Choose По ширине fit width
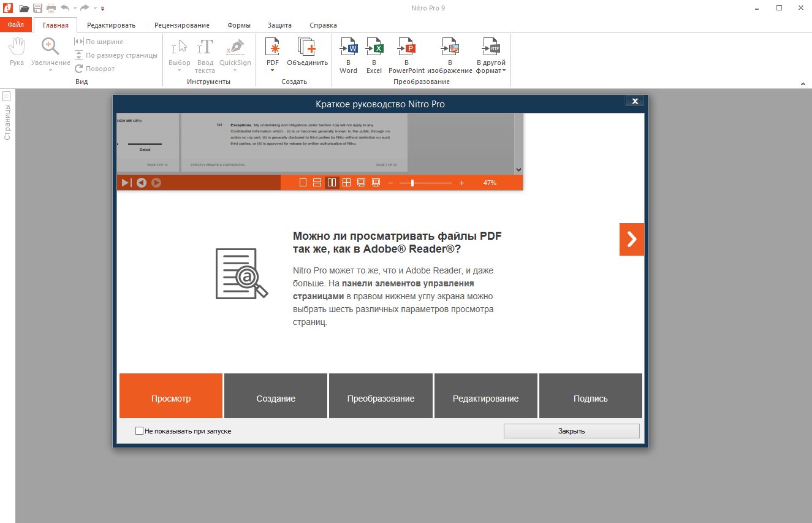 [x=99, y=42]
